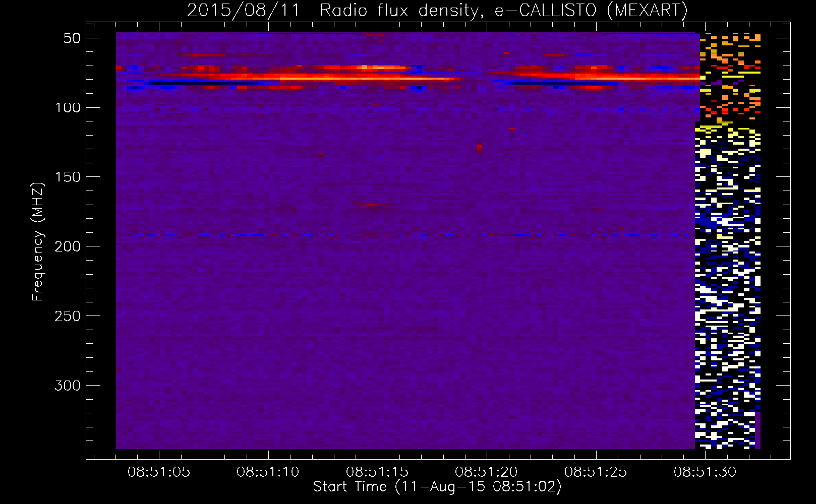This screenshot has width=816, height=504.
Task: Click the plot title "Radio flux density, e-CALLISTO (MEXART)"
Action: [503, 10]
